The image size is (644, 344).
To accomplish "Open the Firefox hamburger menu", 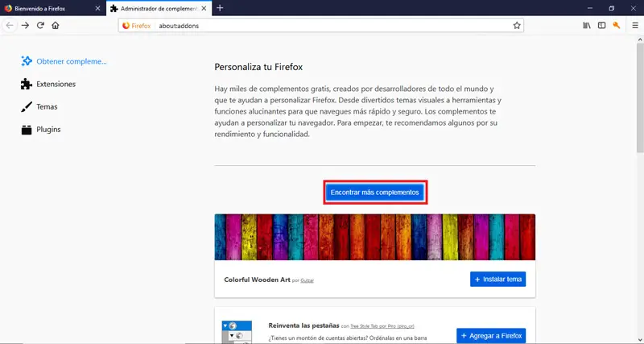I will tap(635, 26).
